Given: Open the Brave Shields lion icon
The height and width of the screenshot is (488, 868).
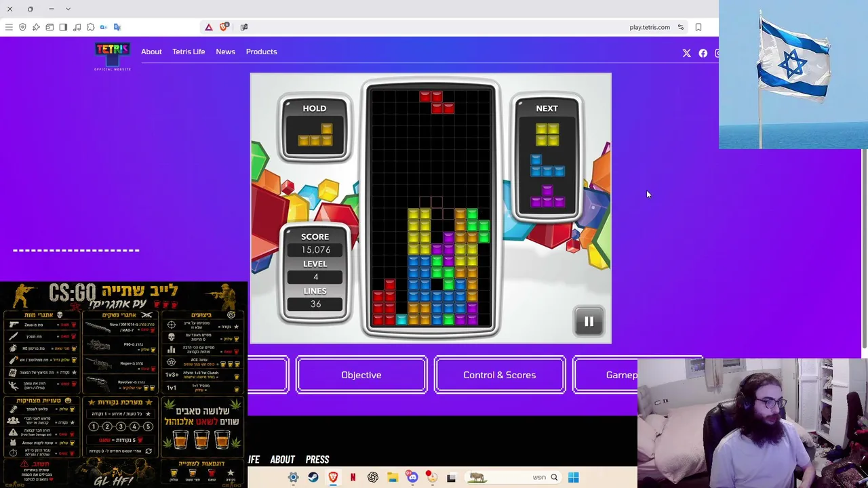Looking at the screenshot, I should [224, 27].
